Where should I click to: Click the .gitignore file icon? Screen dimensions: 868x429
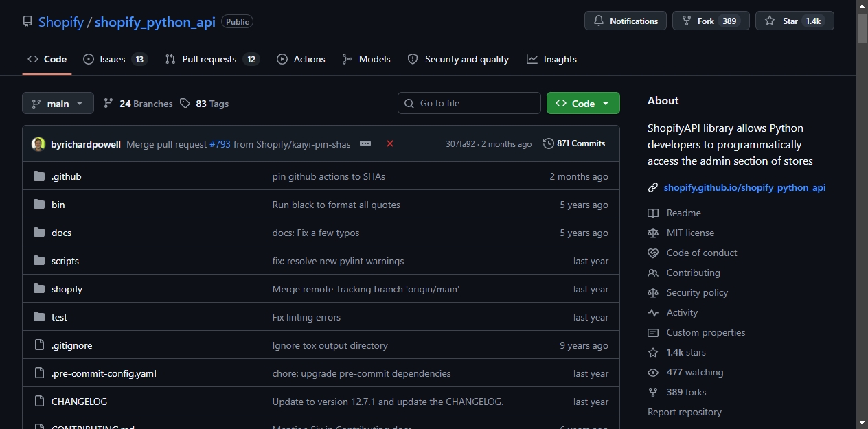(39, 345)
